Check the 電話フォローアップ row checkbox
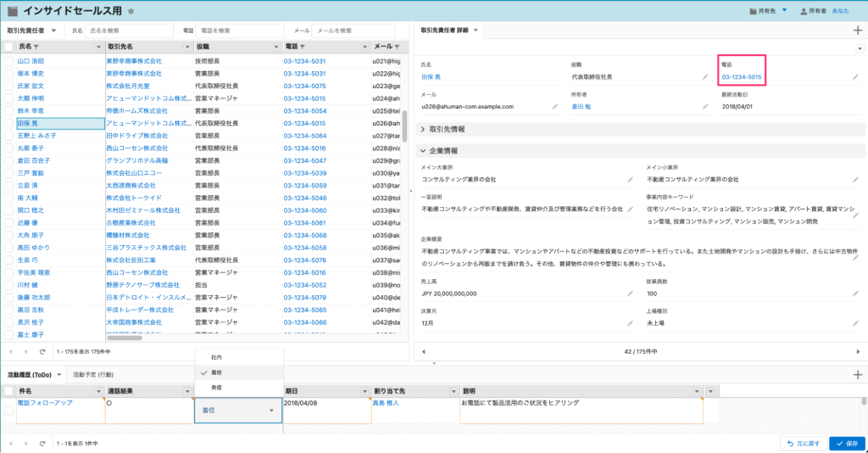Viewport: 868px width, 453px height. point(8,411)
